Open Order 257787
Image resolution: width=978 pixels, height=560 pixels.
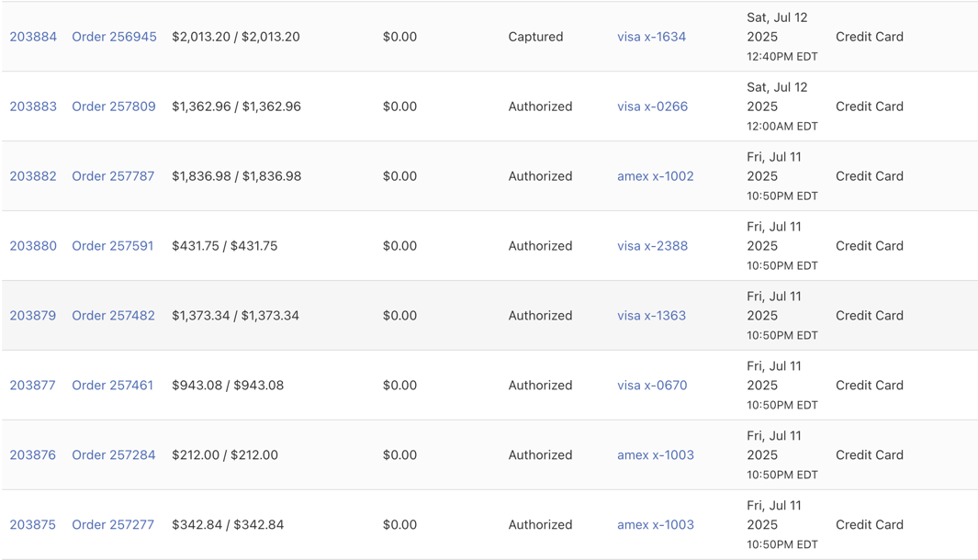coord(114,175)
